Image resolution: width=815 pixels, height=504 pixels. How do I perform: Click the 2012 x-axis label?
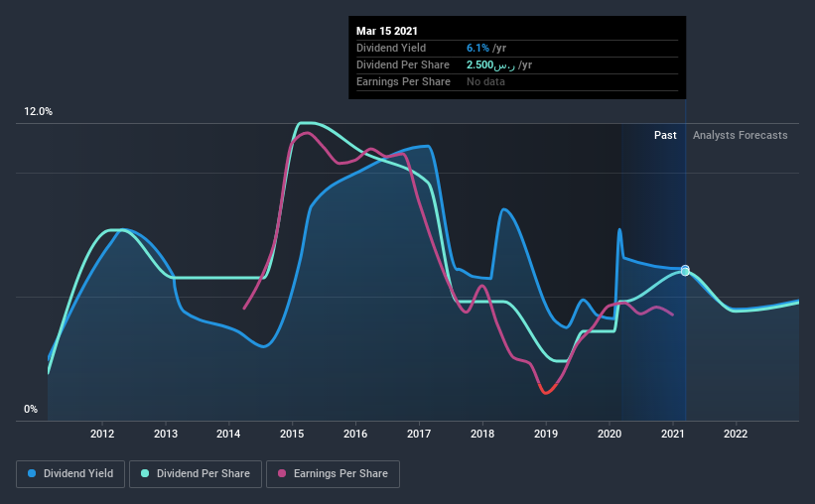[x=102, y=434]
